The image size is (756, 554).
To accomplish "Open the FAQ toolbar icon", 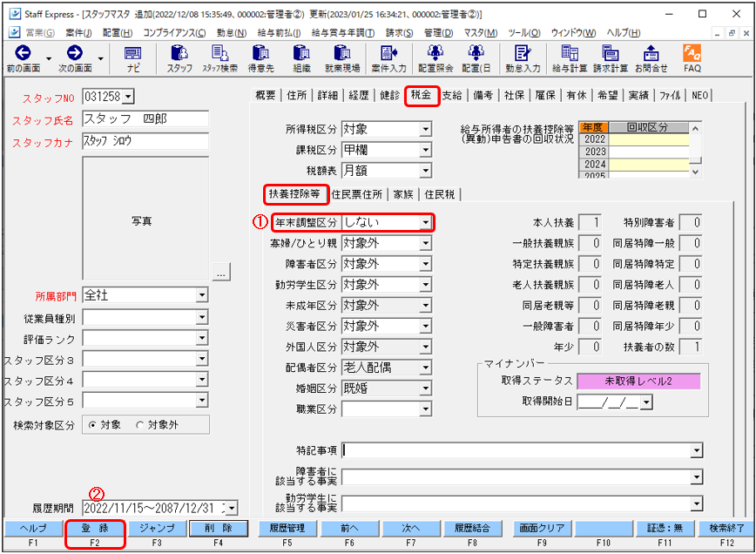I will click(692, 52).
